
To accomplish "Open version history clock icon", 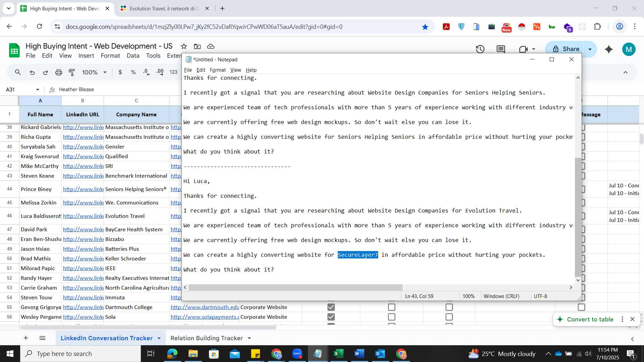I will [480, 49].
